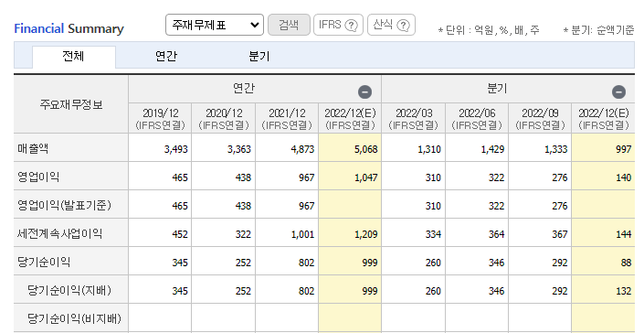
Task: Click the 1,429 quarterly revenue value
Action: 493,149
